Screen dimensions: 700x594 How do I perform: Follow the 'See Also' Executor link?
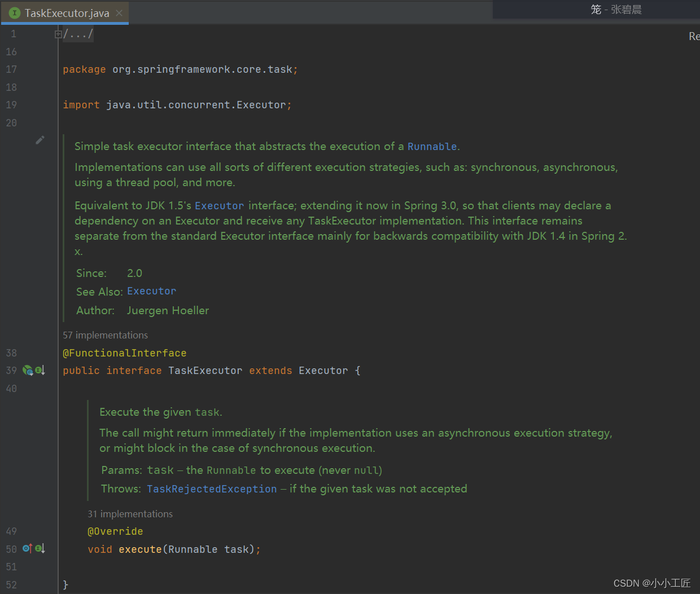coord(151,291)
